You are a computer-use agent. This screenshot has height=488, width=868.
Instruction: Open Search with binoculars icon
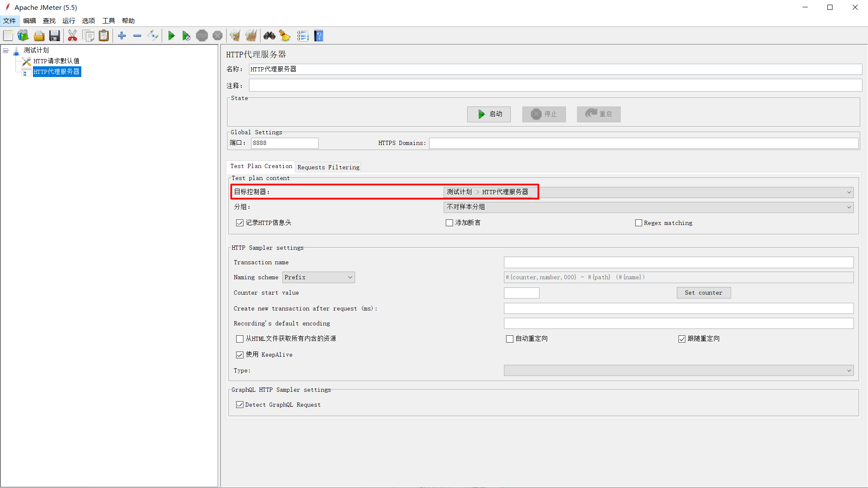coord(269,36)
